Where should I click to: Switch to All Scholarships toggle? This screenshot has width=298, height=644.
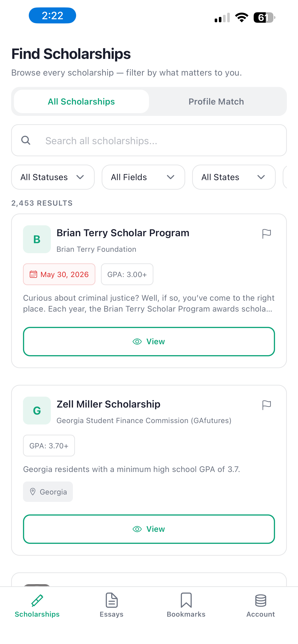[x=81, y=102]
